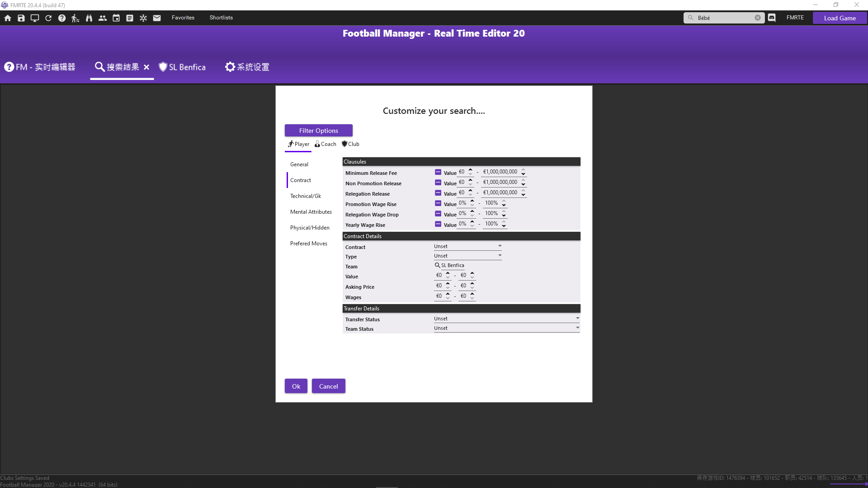
Task: Switch to FM - 实时编辑器 tab
Action: [x=40, y=67]
